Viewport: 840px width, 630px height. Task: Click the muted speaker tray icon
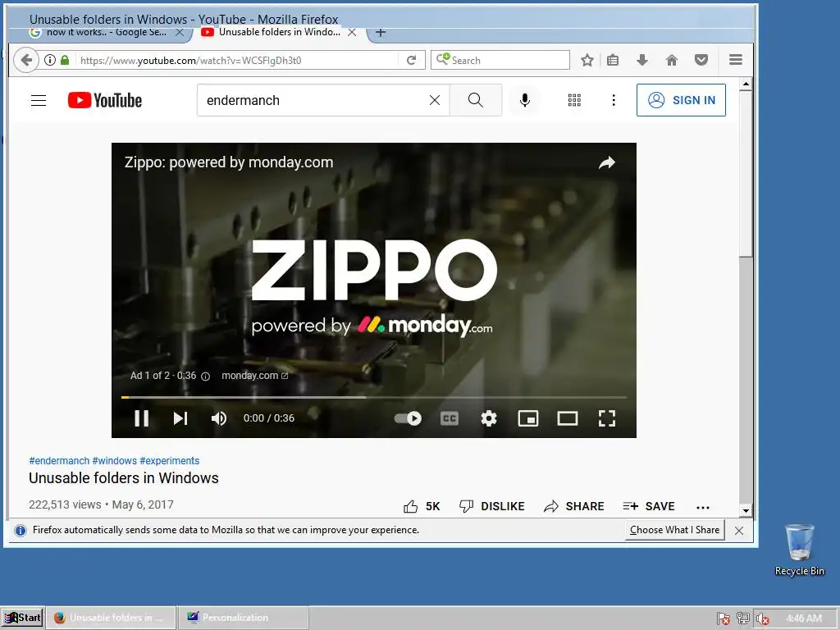762,619
